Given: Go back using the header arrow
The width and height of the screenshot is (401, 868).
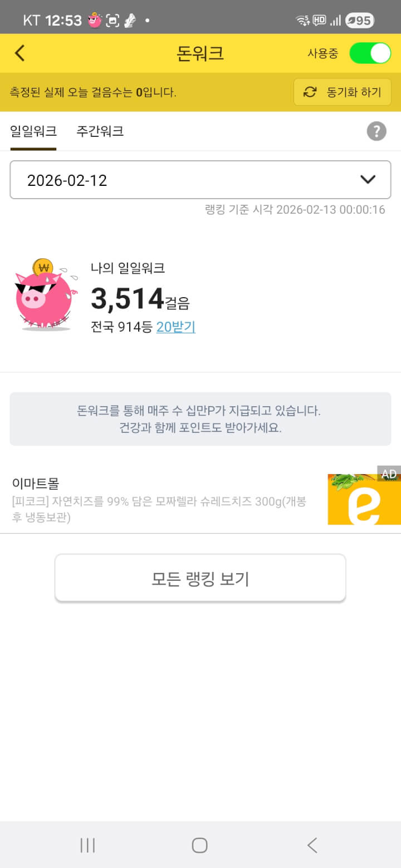Looking at the screenshot, I should (x=20, y=53).
